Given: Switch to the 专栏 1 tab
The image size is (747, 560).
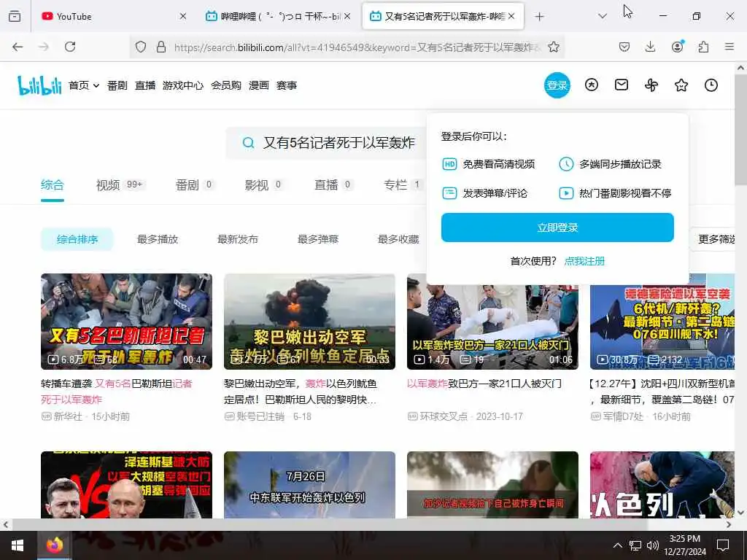Looking at the screenshot, I should (x=403, y=184).
